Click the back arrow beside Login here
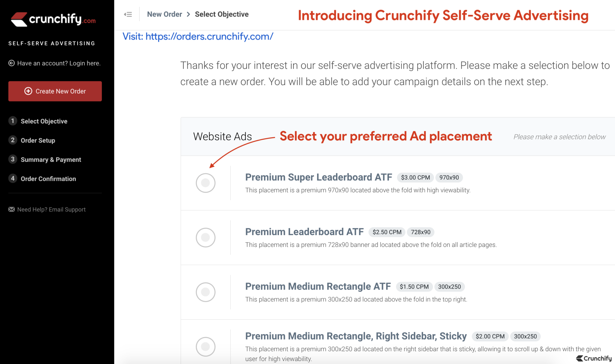 pos(11,63)
